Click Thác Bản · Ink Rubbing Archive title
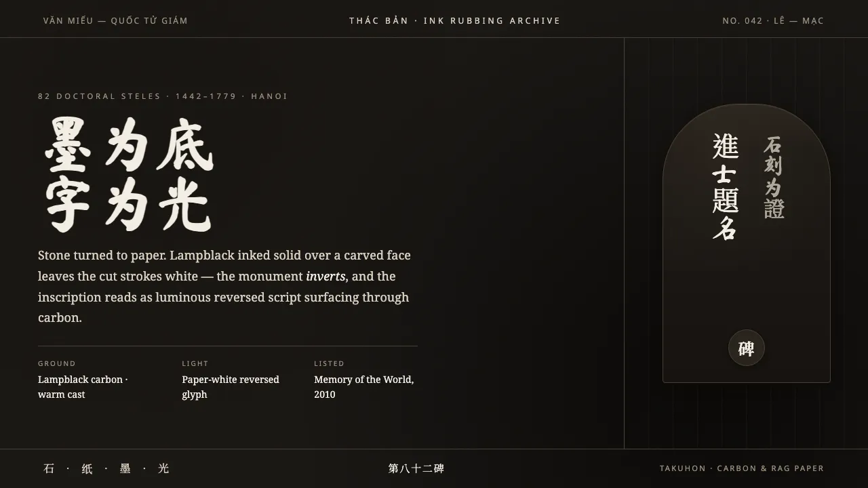 (x=455, y=21)
